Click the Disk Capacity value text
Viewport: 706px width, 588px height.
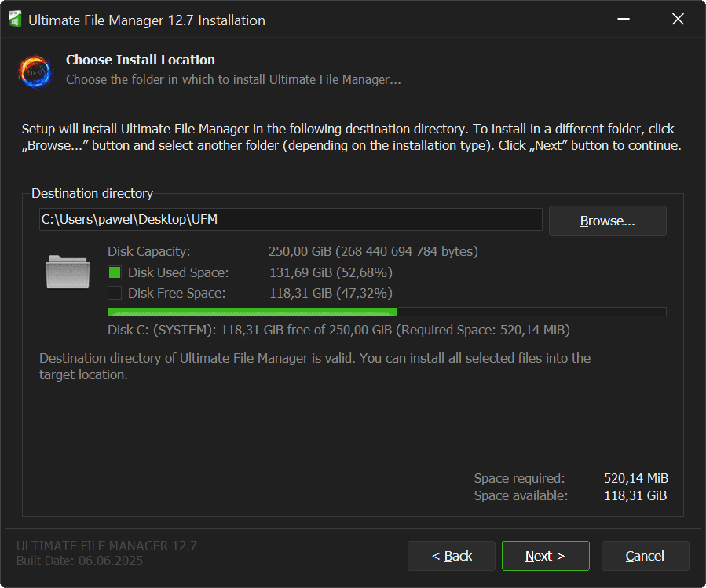(x=373, y=252)
